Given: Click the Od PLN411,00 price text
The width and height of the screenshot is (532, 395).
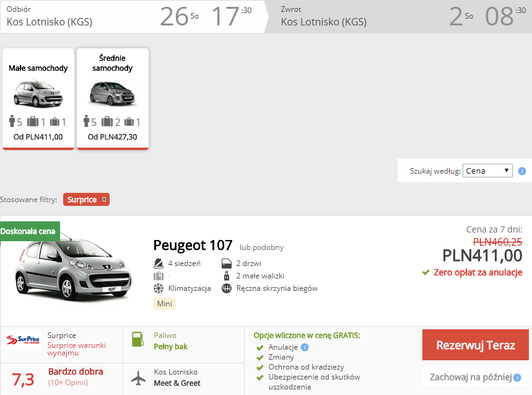Looking at the screenshot, I should pos(38,137).
